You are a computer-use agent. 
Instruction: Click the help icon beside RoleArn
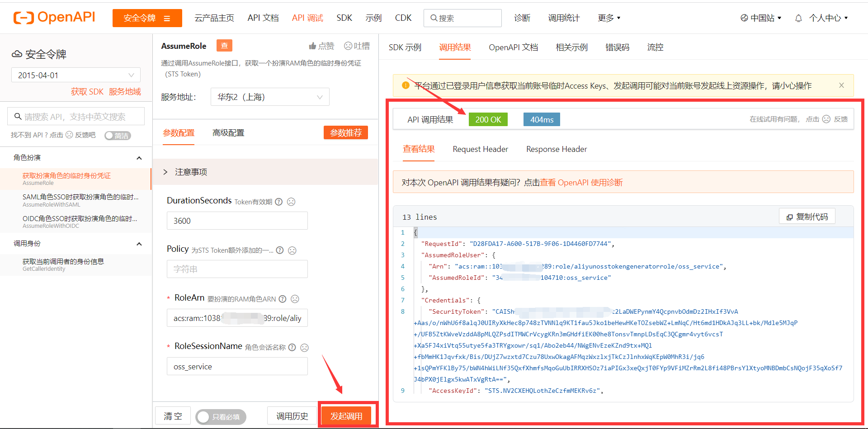click(283, 299)
